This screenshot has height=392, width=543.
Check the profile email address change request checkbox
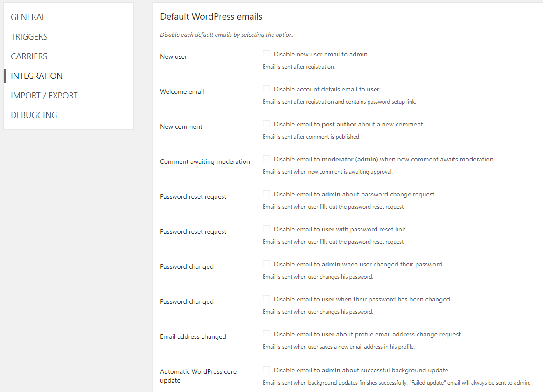pos(266,334)
